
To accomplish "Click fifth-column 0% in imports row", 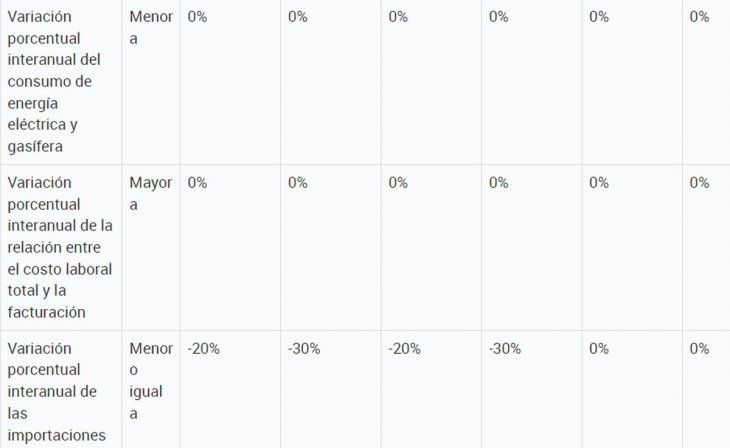I will 599,348.
